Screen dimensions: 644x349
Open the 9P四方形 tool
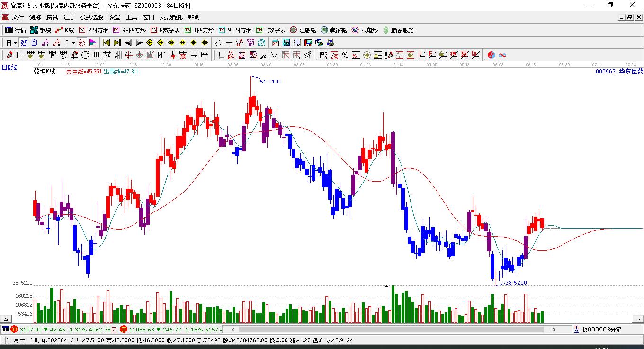coord(129,30)
